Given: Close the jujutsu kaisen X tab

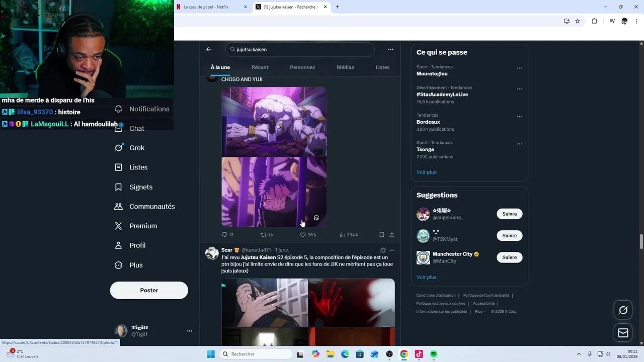Looking at the screenshot, I should (326, 7).
